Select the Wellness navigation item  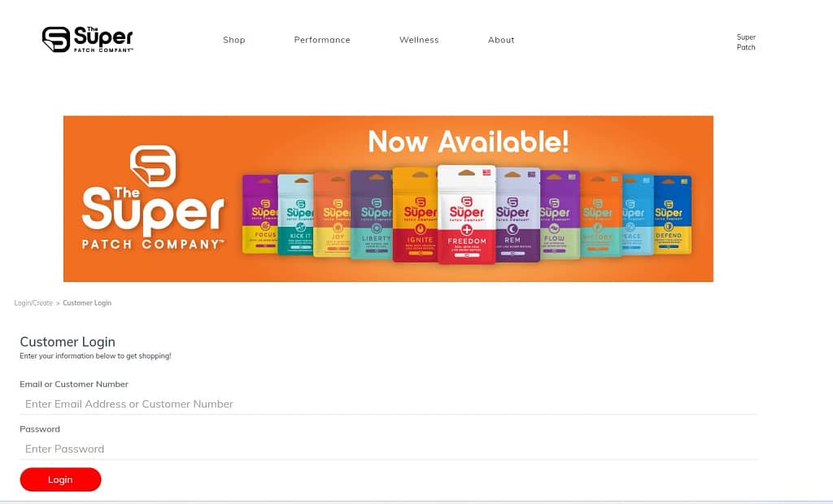click(419, 40)
